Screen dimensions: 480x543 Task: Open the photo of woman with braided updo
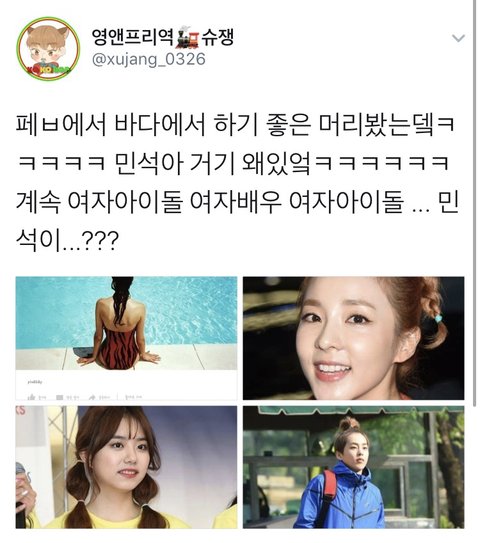(353, 338)
